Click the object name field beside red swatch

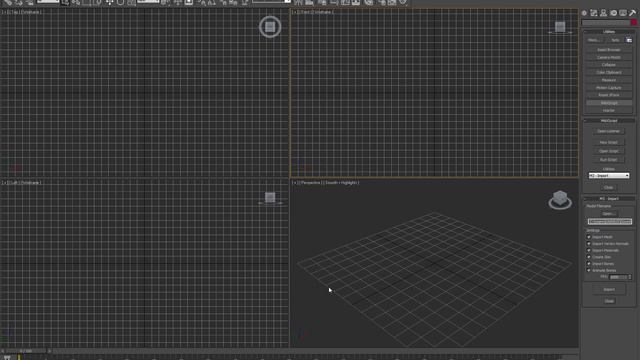click(606, 23)
